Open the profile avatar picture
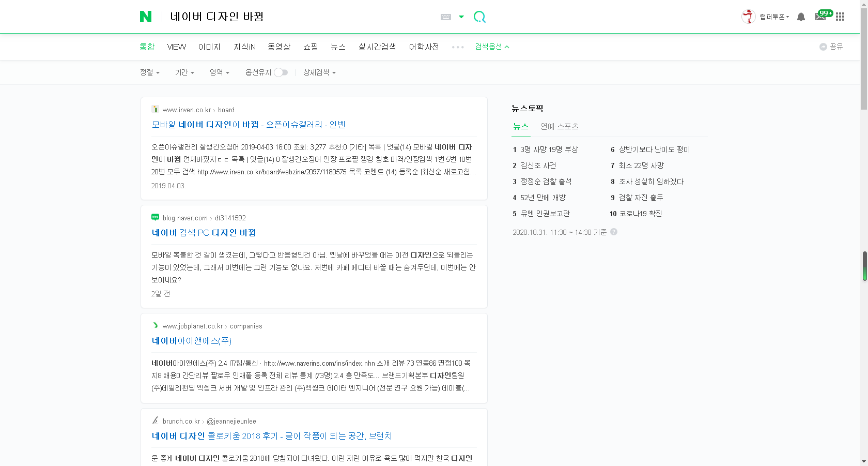868x466 pixels. (x=748, y=17)
